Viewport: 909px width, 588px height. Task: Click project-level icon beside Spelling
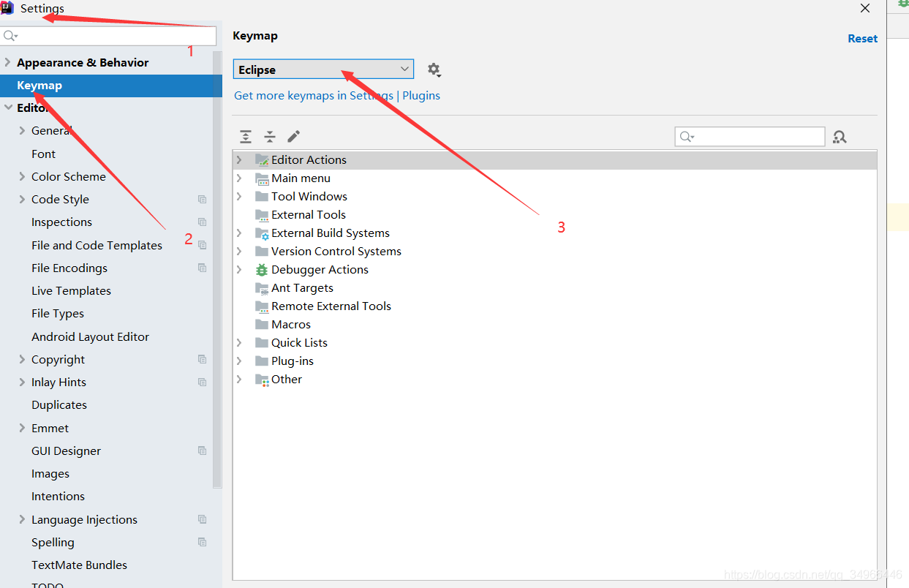pos(203,543)
